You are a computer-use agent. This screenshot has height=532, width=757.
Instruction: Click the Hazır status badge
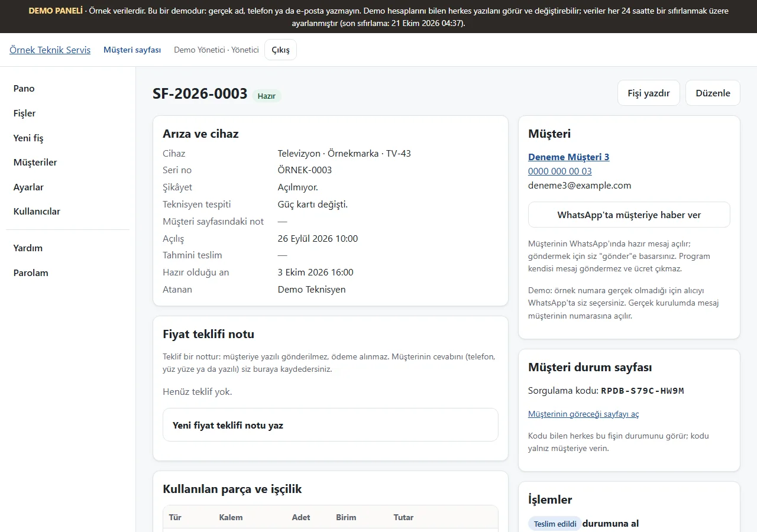267,96
